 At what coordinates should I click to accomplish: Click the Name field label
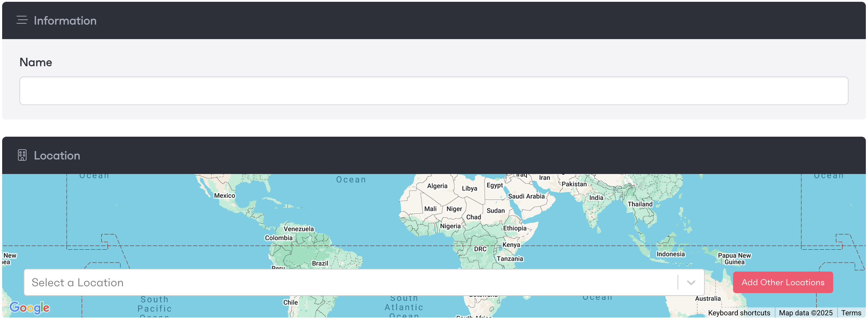point(36,62)
